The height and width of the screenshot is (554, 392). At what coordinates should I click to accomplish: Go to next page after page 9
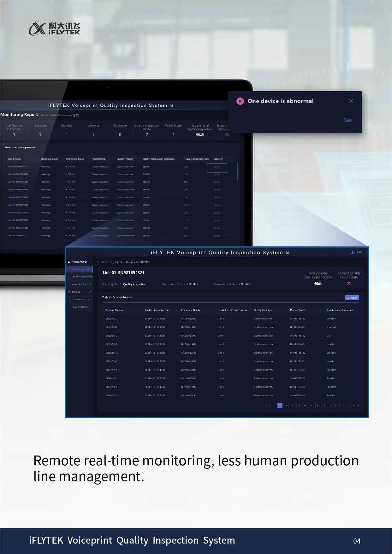330,406
